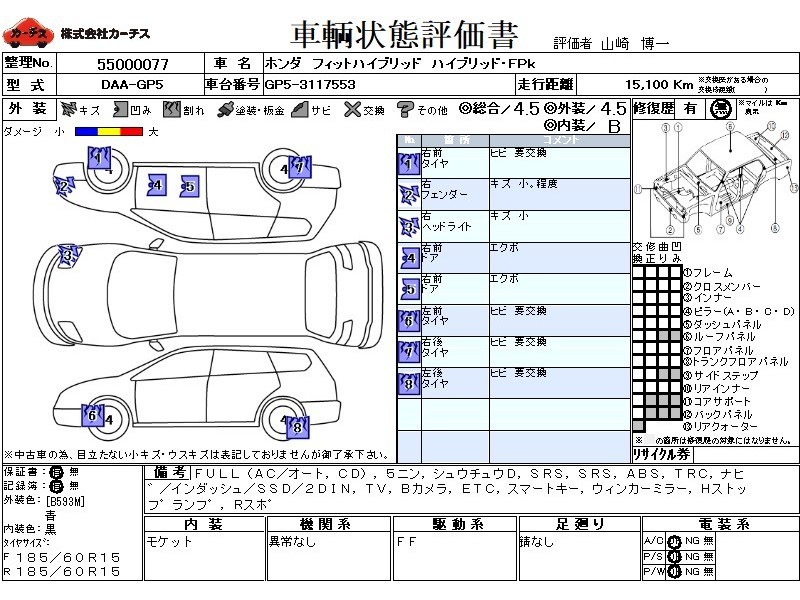This screenshot has height=600, width=800.
Task: Click damage marker 8 on rear tire
Action: click(296, 427)
